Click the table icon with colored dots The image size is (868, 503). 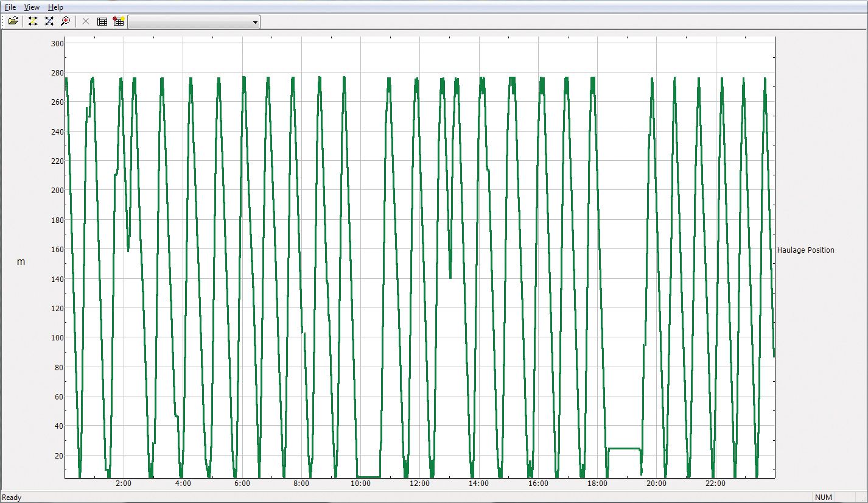pos(119,21)
